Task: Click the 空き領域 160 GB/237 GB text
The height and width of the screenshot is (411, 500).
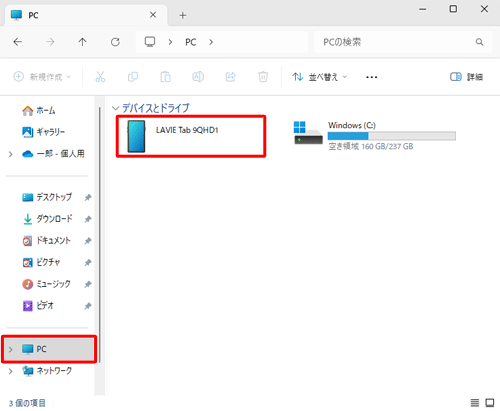Action: [x=371, y=146]
